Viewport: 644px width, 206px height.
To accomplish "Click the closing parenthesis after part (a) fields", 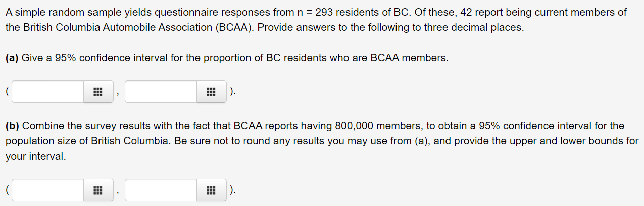I will coord(231,92).
